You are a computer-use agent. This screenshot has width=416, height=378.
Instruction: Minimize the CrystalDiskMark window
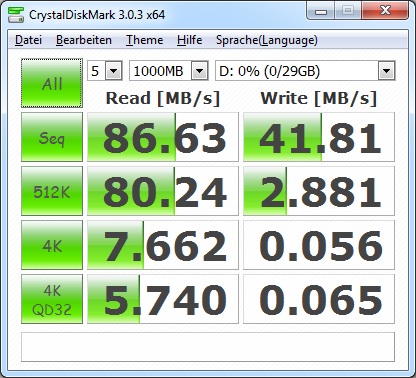[x=321, y=11]
